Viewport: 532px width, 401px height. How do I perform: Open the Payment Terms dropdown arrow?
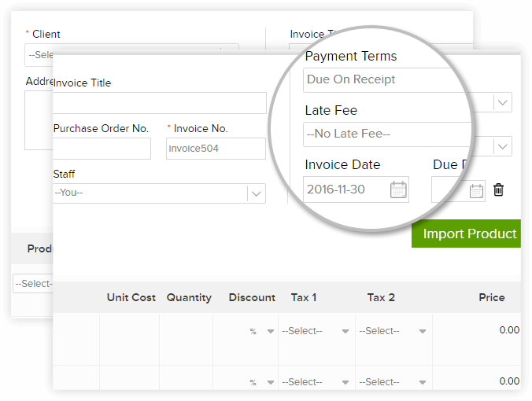tap(502, 102)
